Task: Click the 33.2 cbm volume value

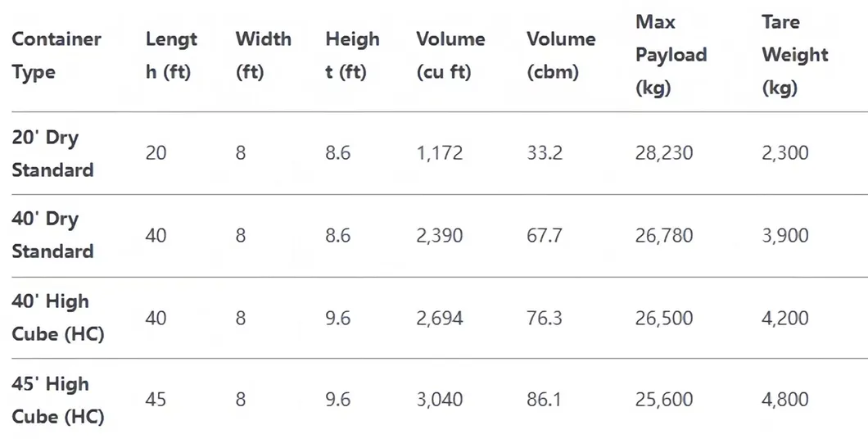Action: 545,153
